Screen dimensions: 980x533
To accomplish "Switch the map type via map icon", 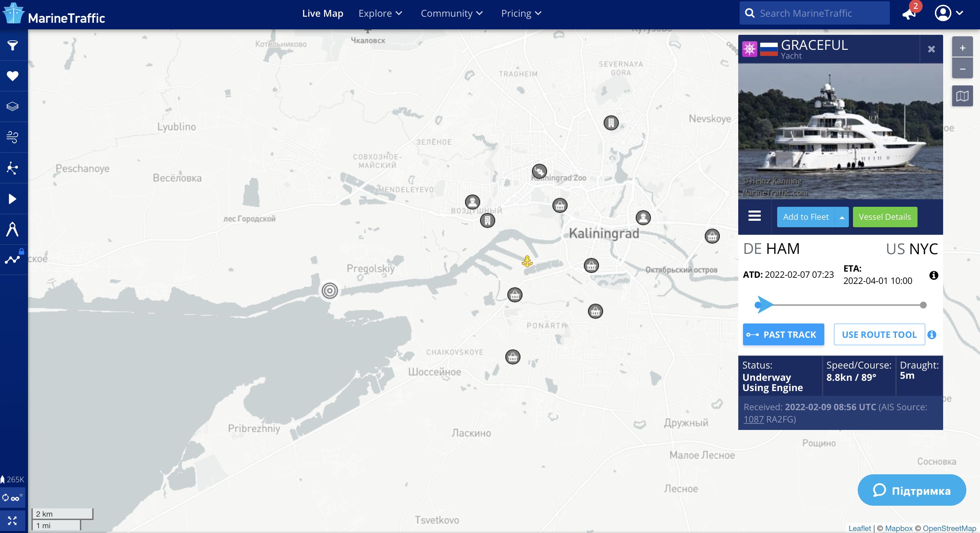I will [962, 96].
